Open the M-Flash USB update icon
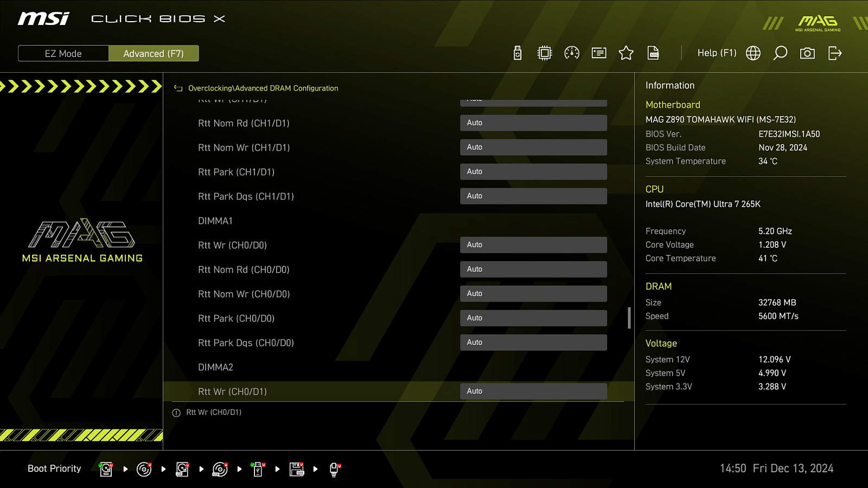 tap(518, 53)
